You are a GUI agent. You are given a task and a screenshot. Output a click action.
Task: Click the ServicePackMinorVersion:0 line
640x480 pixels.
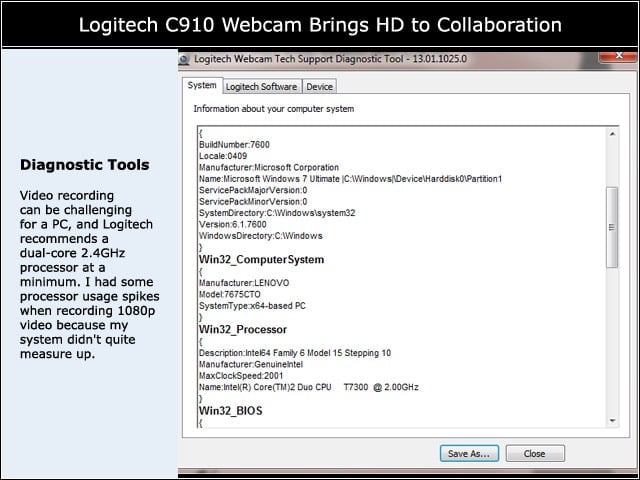(x=253, y=202)
